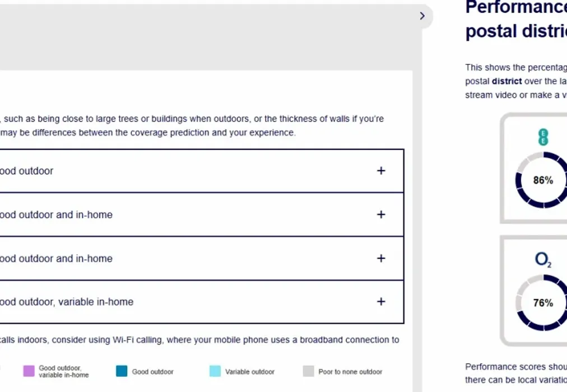The width and height of the screenshot is (567, 392).
Task: Open the 'Good outdoor, variable in-home' row label
Action: point(66,302)
